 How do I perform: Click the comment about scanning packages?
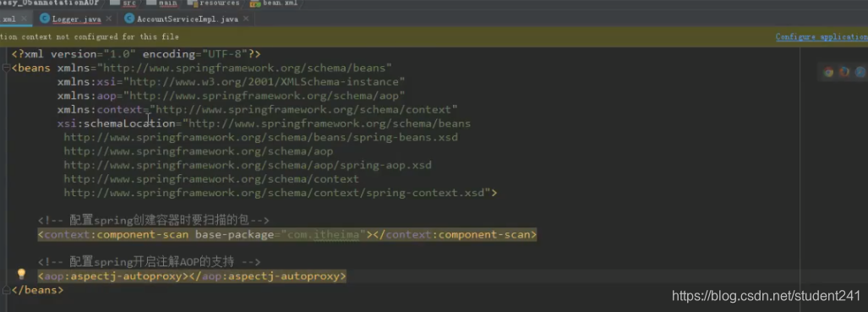coord(153,221)
